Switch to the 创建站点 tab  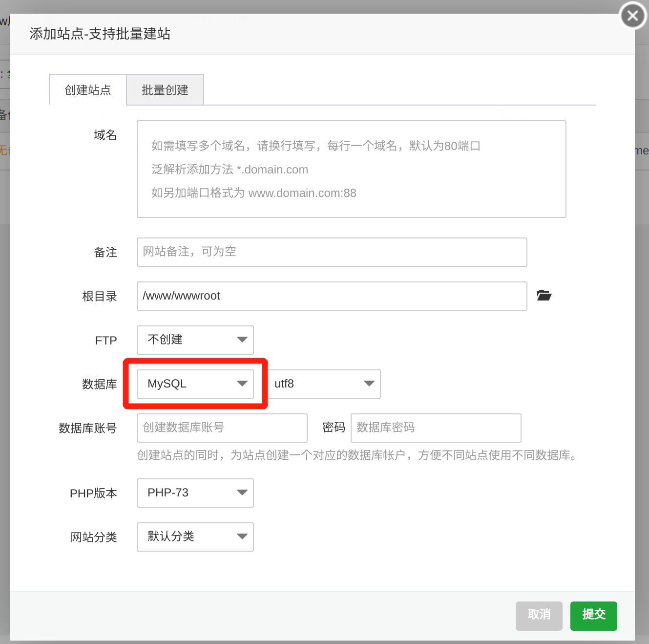pos(88,90)
